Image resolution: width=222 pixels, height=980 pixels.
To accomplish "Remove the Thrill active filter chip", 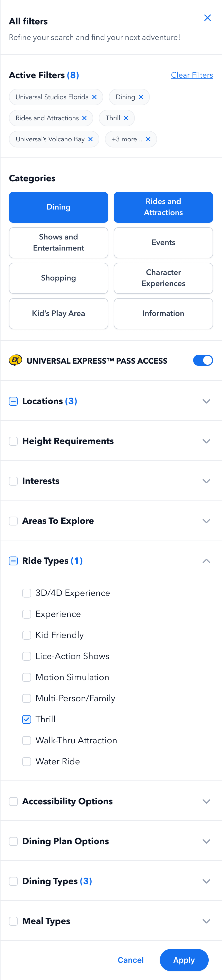I will click(x=126, y=118).
